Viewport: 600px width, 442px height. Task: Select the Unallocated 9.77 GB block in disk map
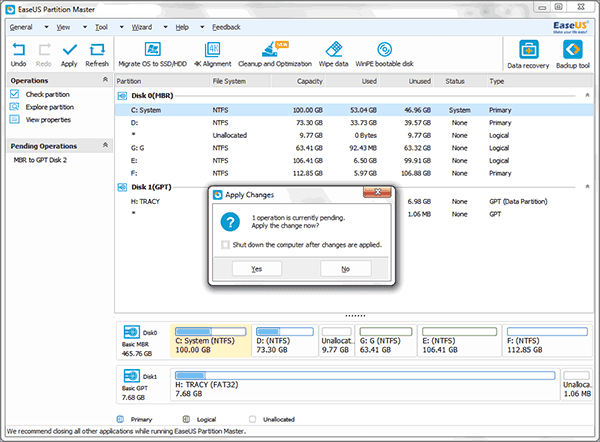tap(337, 341)
